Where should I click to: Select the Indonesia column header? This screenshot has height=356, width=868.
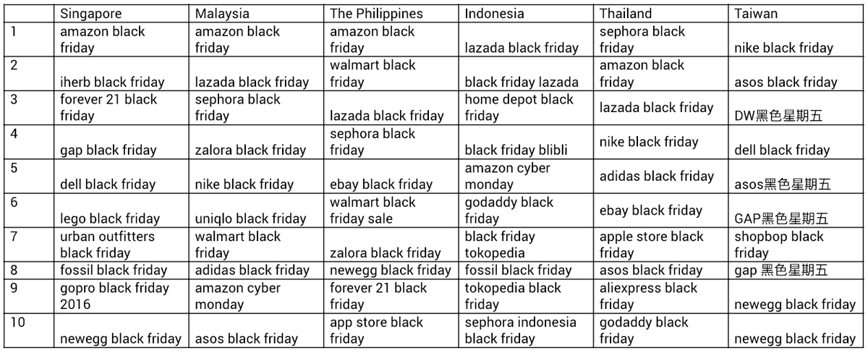pos(528,14)
